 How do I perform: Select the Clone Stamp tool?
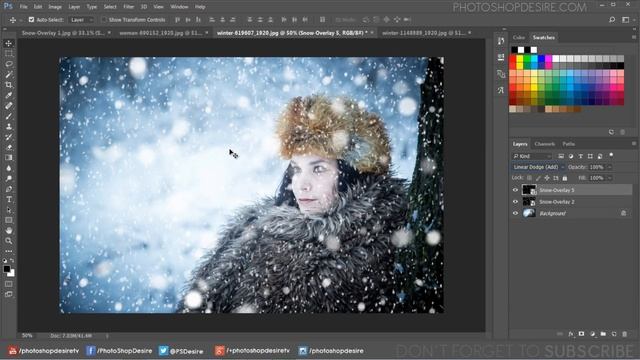(x=9, y=127)
